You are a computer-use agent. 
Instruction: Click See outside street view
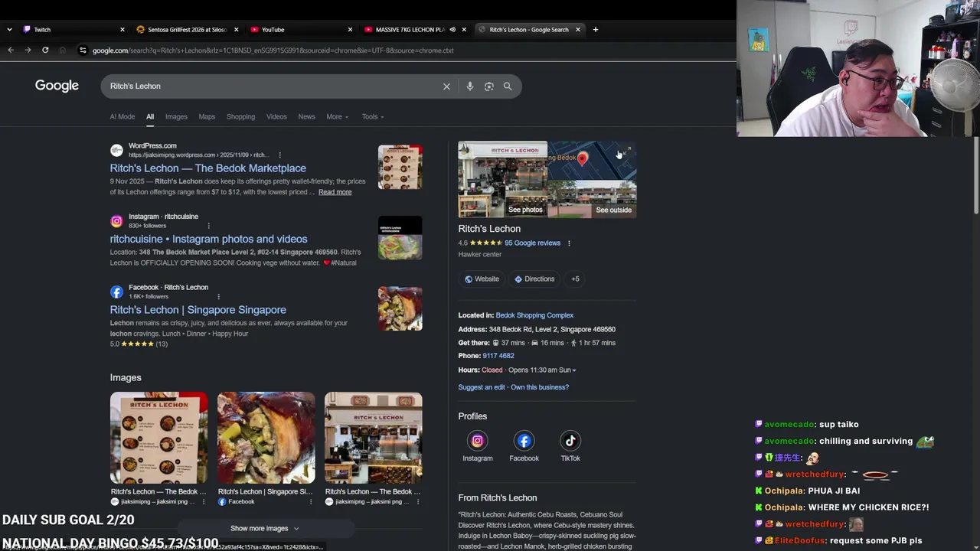[x=614, y=210]
